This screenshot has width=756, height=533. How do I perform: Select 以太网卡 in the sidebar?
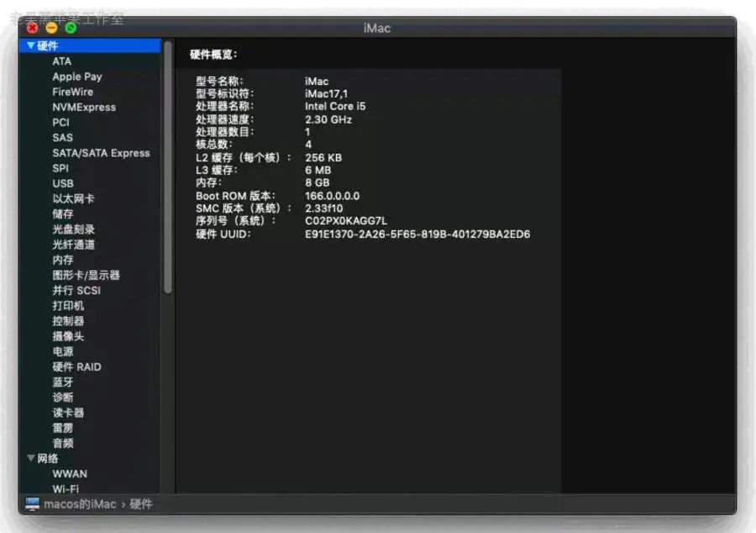point(73,198)
